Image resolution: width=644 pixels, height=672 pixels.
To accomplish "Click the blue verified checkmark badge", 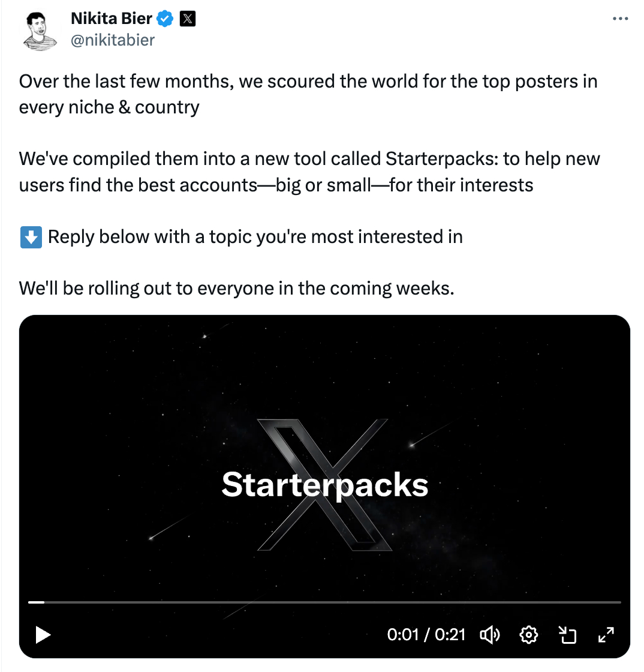I will pyautogui.click(x=165, y=19).
